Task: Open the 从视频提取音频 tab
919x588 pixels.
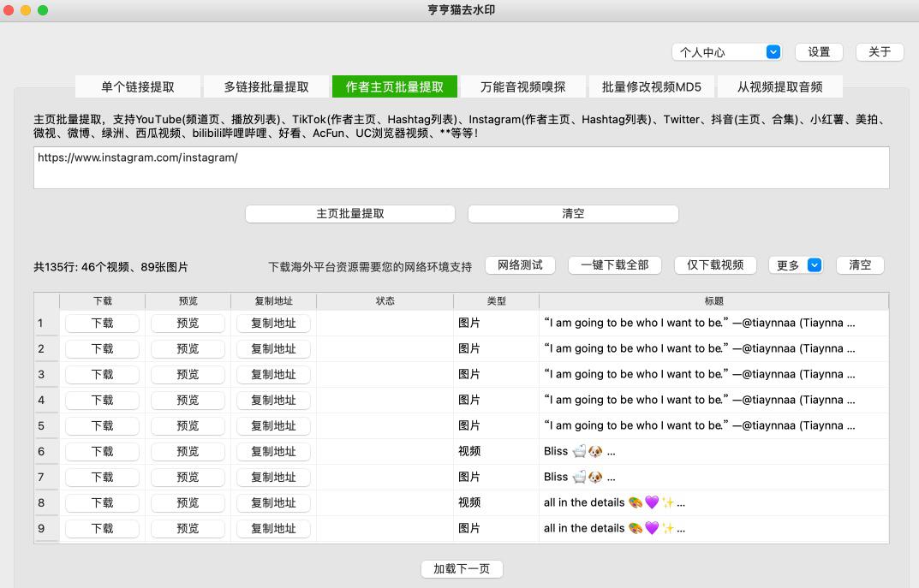Action: pyautogui.click(x=779, y=86)
